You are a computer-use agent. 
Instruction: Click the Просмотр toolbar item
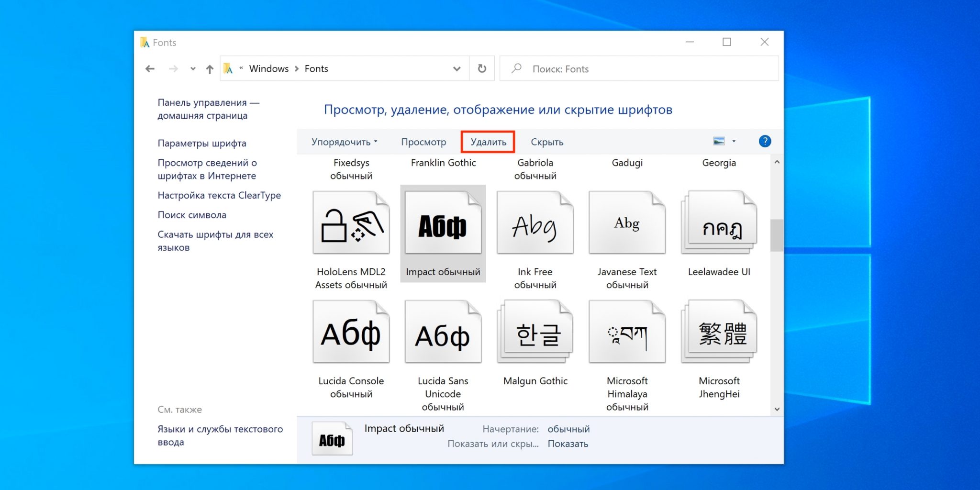pyautogui.click(x=423, y=142)
